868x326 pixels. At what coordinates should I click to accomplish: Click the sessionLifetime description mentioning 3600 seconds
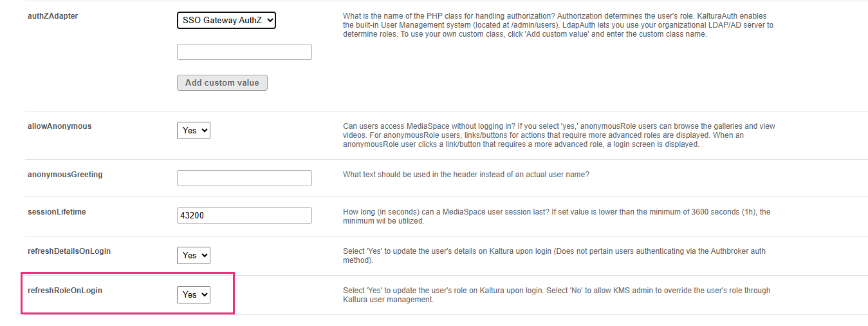[556, 216]
